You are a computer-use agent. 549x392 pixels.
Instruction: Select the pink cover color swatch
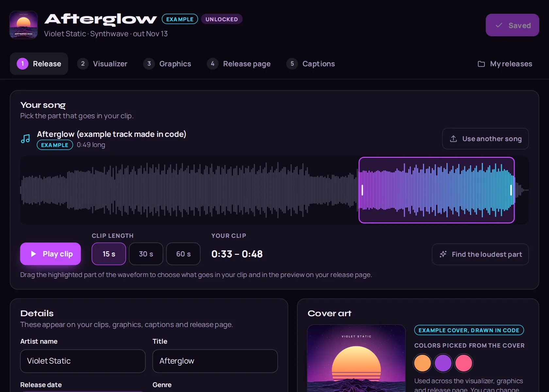pos(464,363)
